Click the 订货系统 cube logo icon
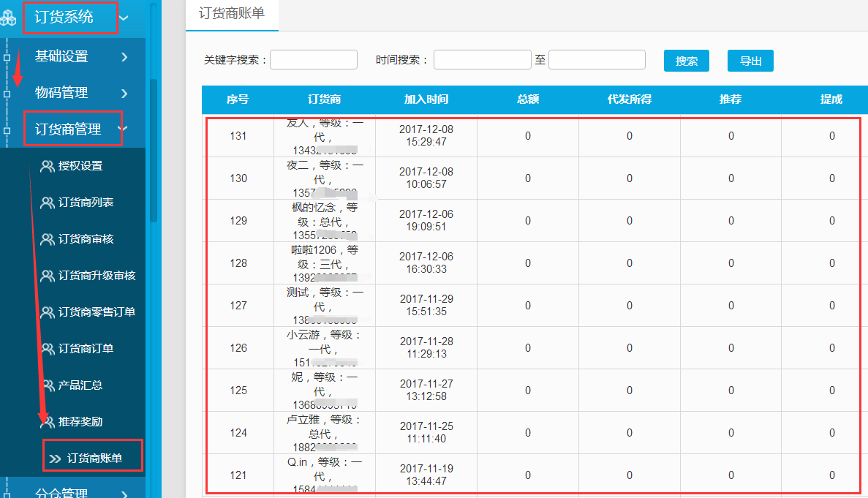868x498 pixels. [x=8, y=18]
